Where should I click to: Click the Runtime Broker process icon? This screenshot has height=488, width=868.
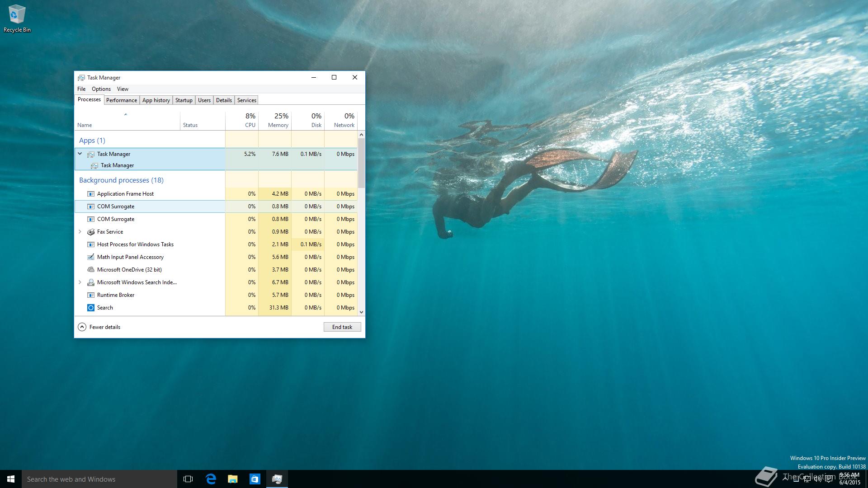[x=91, y=295]
